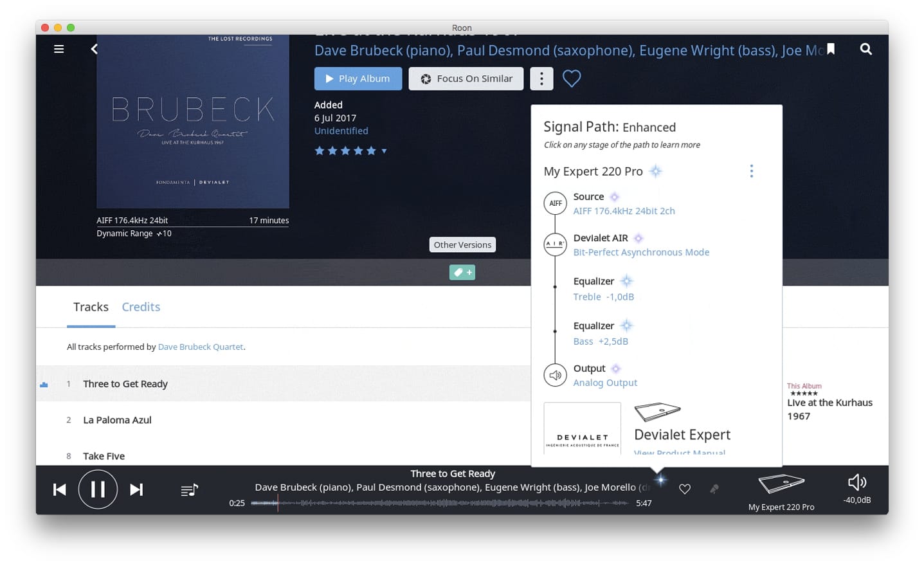Click footer track title Three to Get Ready

click(x=453, y=473)
